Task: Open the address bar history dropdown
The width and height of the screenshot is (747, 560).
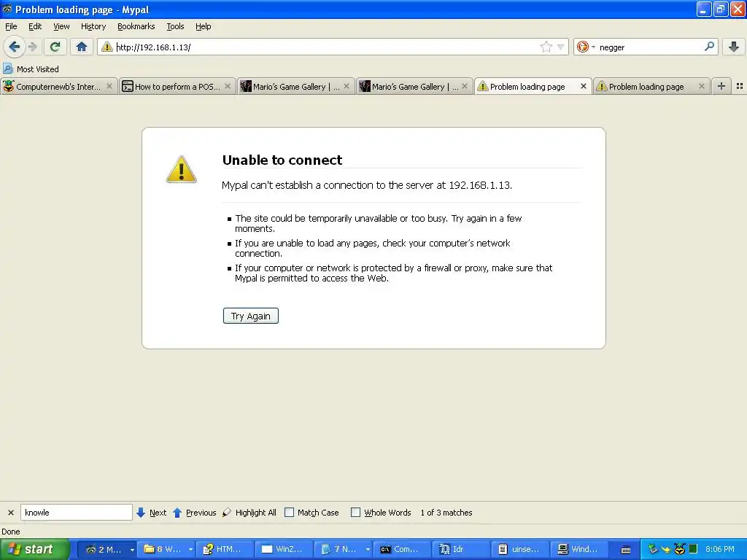Action: 561,47
